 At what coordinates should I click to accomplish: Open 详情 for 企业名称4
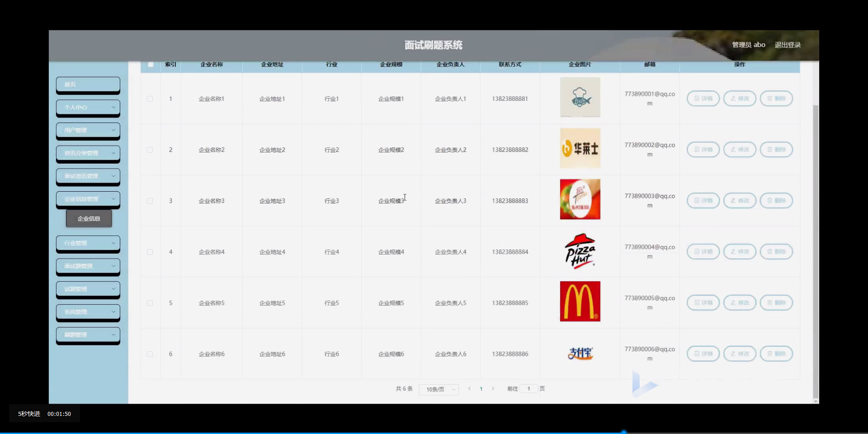(703, 252)
